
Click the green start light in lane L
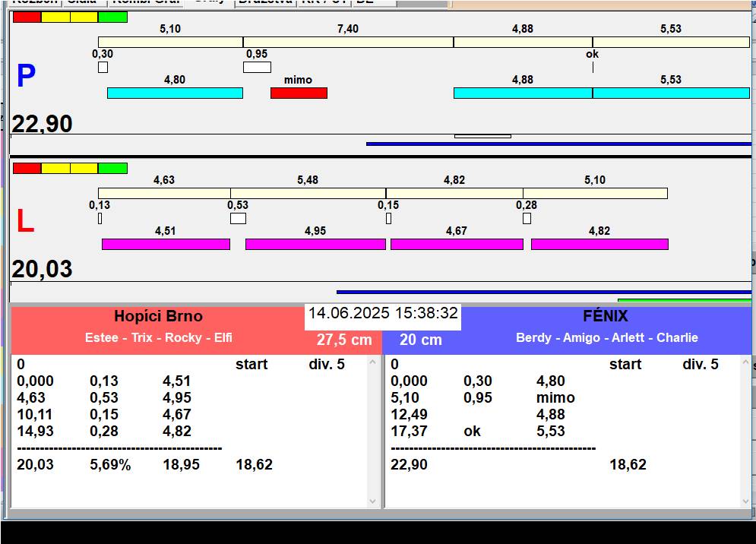tap(113, 168)
